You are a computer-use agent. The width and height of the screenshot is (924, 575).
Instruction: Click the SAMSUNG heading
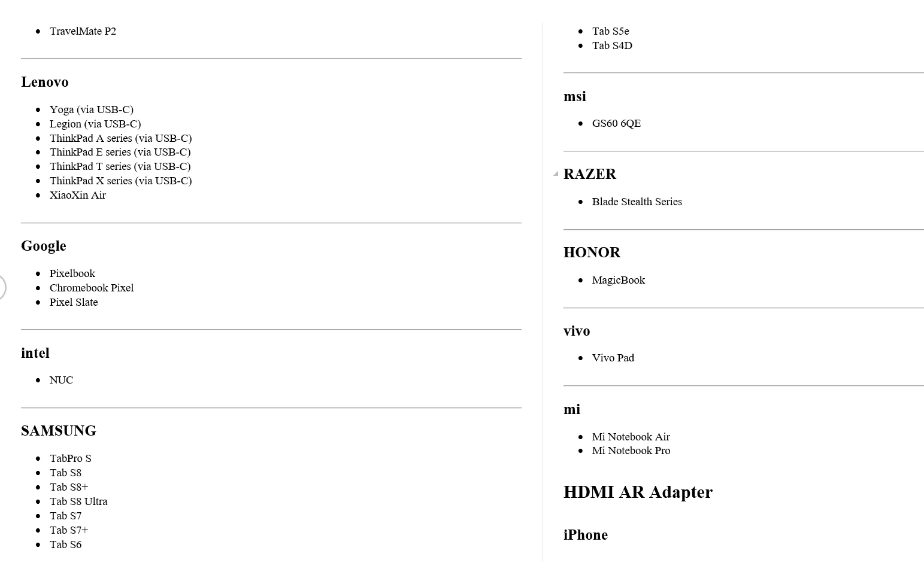(59, 431)
